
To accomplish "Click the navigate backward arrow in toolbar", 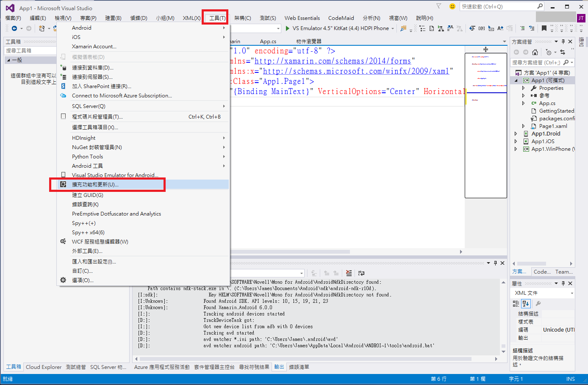I will (14, 28).
